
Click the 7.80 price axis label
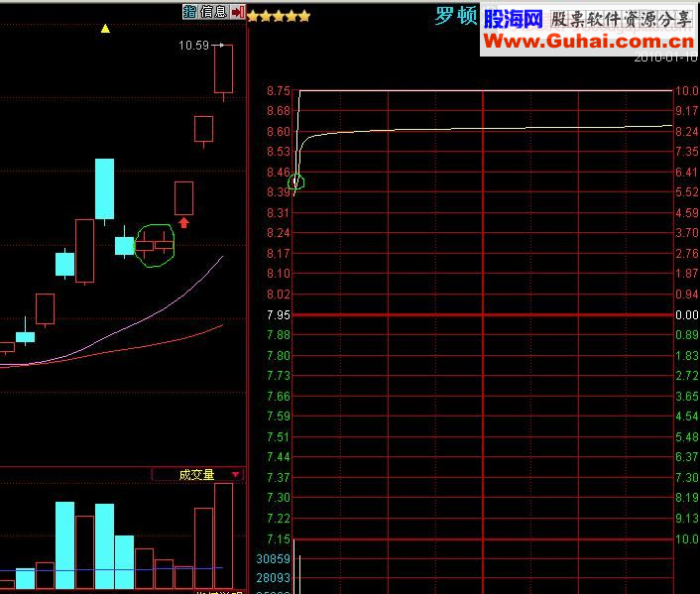[x=279, y=356]
